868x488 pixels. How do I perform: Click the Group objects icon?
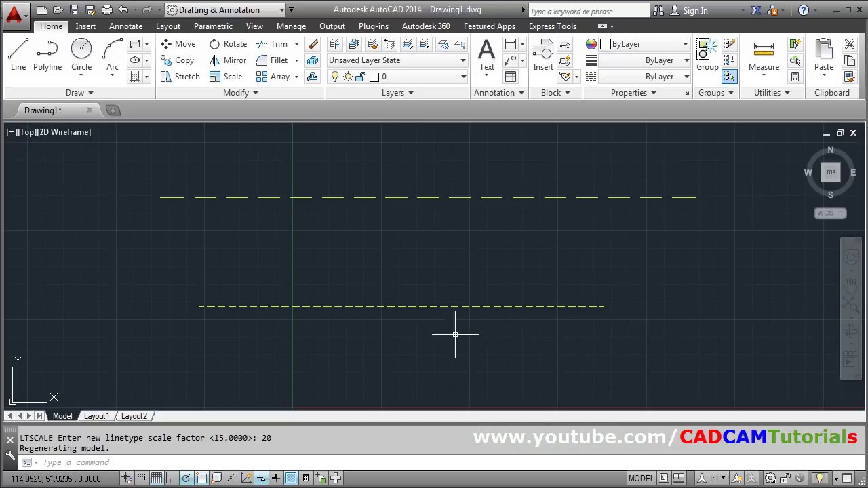pyautogui.click(x=707, y=54)
